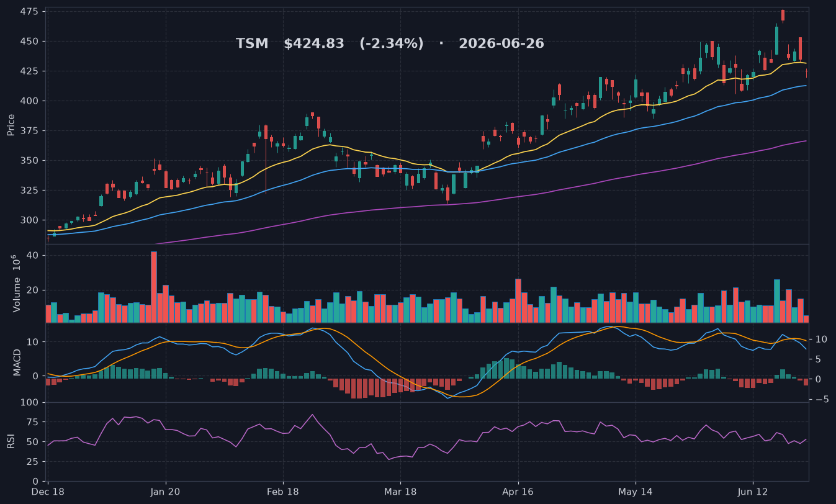Click the 20 volume axis tick

coord(33,290)
